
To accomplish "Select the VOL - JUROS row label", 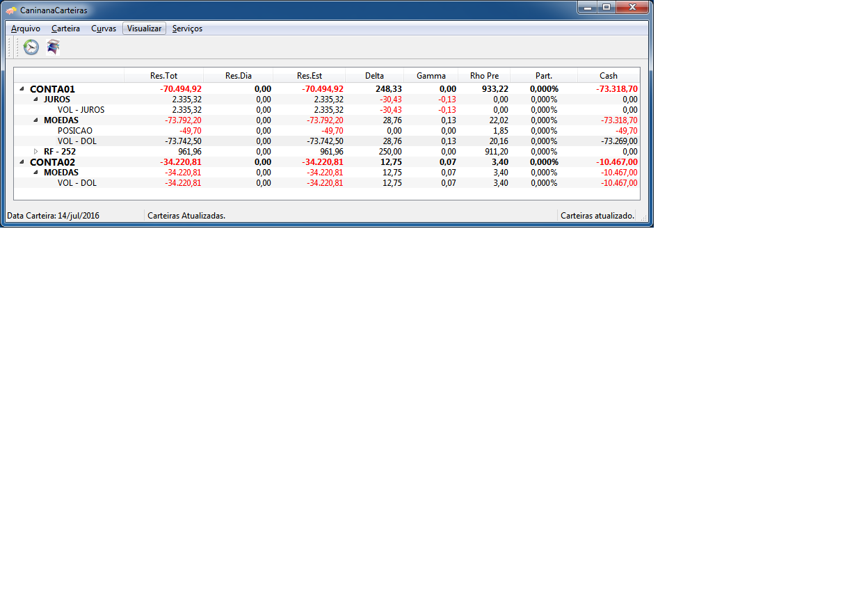I will pos(81,110).
